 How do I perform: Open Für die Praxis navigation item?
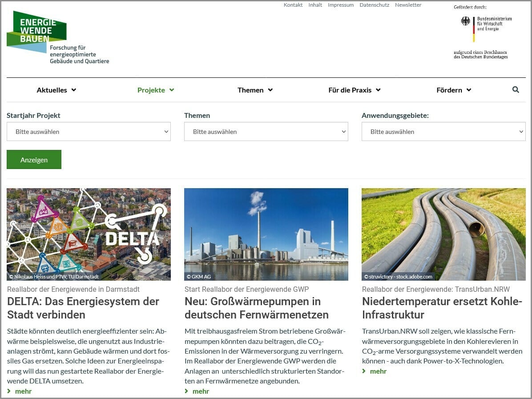350,90
